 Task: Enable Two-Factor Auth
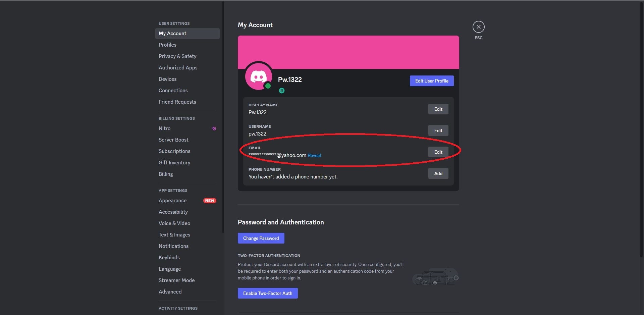point(268,293)
